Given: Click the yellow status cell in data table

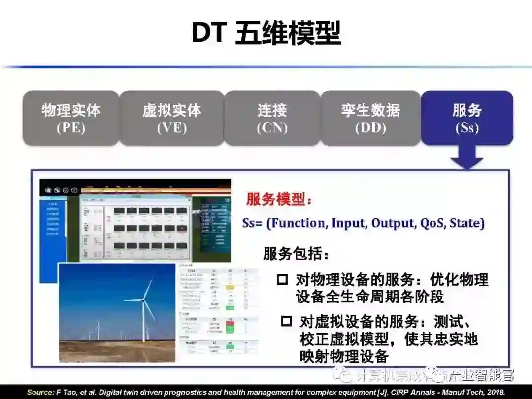Looking at the screenshot, I should pyautogui.click(x=230, y=287).
